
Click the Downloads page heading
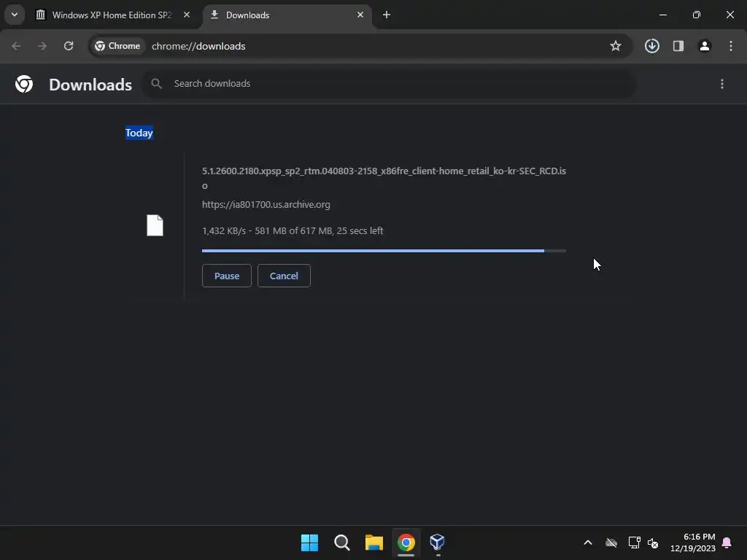point(90,85)
